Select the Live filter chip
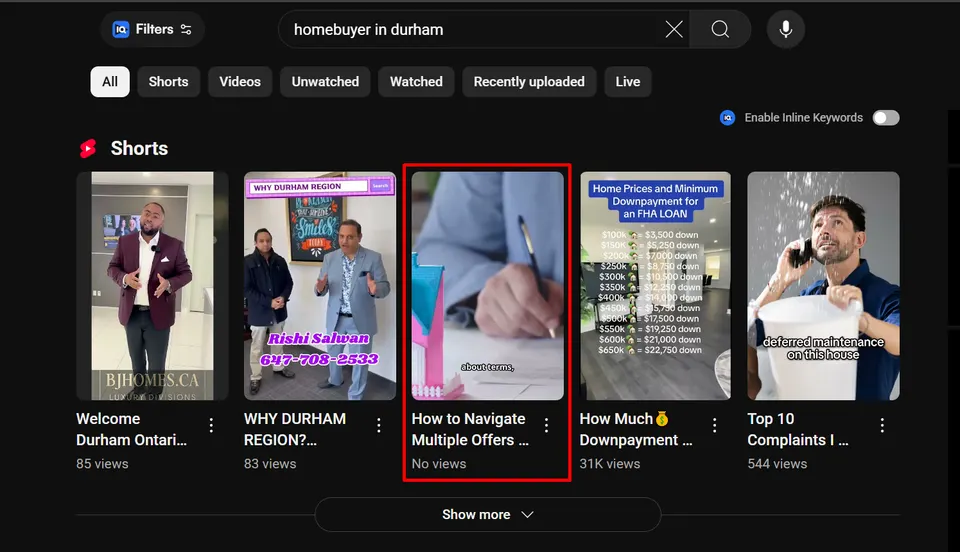This screenshot has height=552, width=960. tap(628, 82)
